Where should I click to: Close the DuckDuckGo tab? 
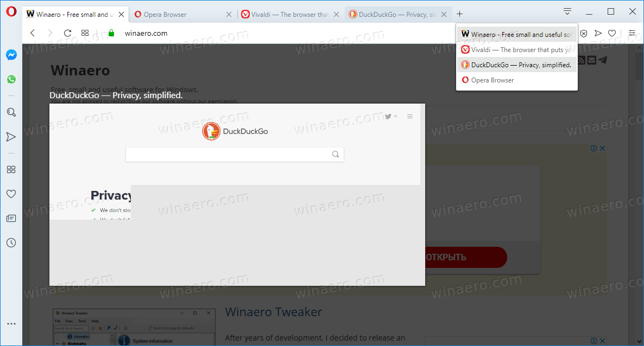[x=444, y=14]
